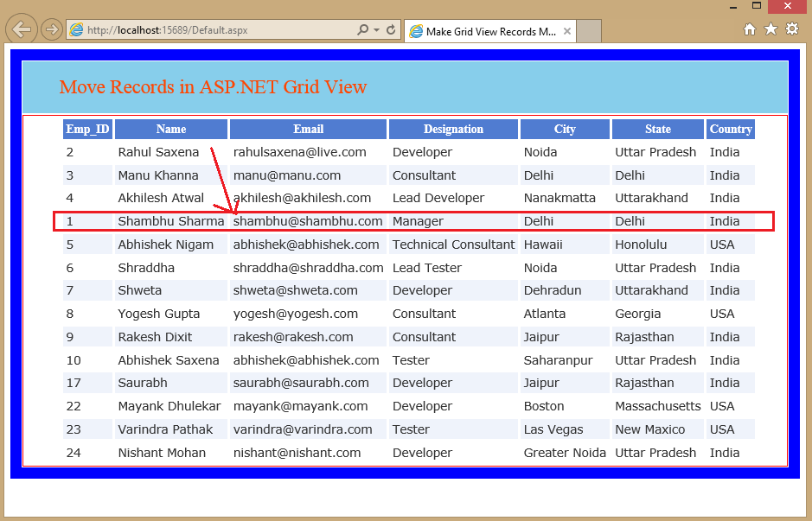812x521 pixels.
Task: Click rakesh@rakesh.com email cell
Action: [308, 337]
